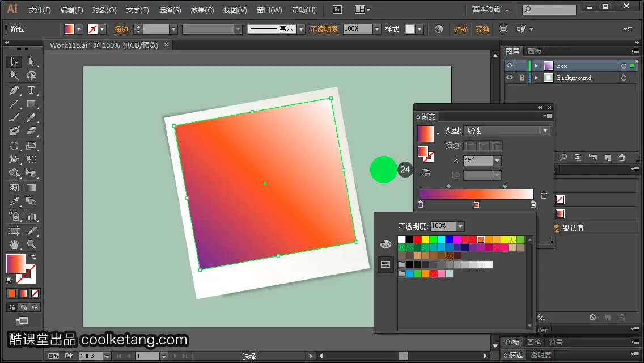644x363 pixels.
Task: Select the Eyedropper tool
Action: (14, 202)
